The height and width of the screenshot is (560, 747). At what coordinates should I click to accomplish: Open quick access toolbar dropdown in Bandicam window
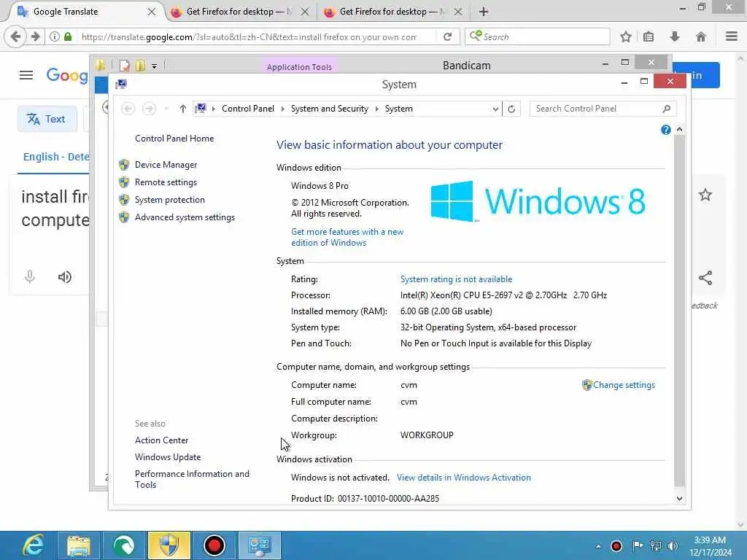tap(155, 66)
